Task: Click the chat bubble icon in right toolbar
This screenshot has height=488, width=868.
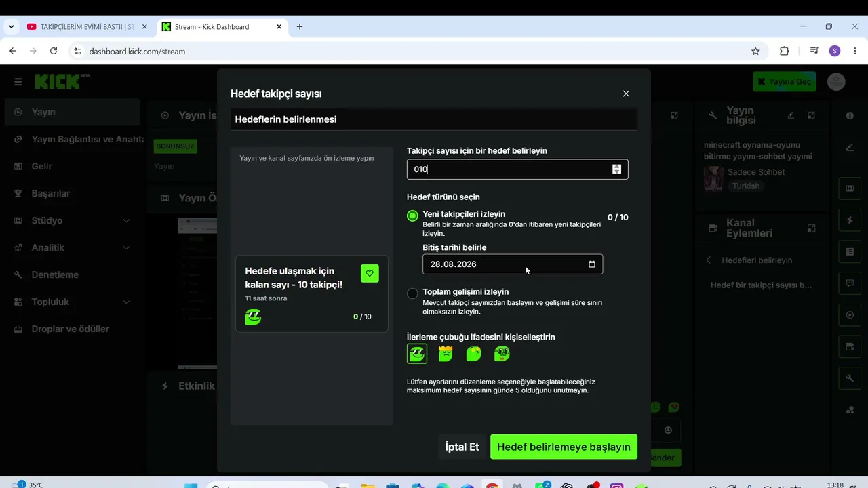Action: [x=850, y=283]
